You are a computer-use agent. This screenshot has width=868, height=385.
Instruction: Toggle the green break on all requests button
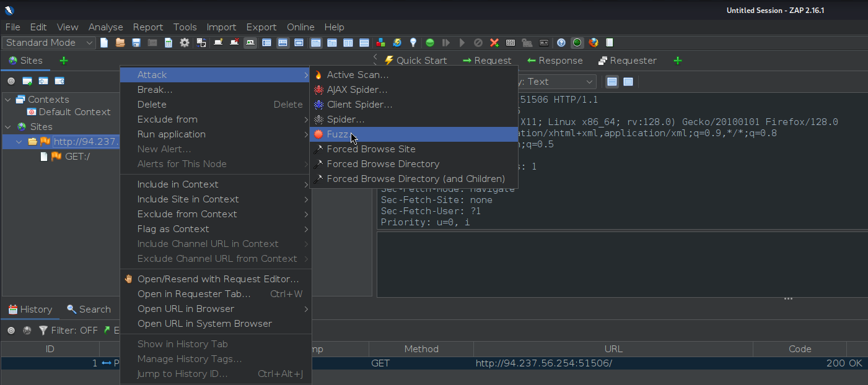[430, 43]
